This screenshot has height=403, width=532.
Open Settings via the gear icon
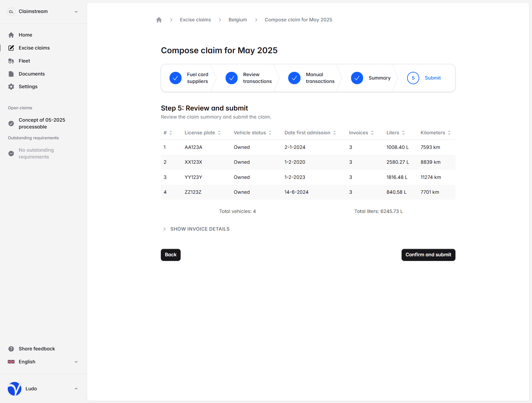(11, 87)
